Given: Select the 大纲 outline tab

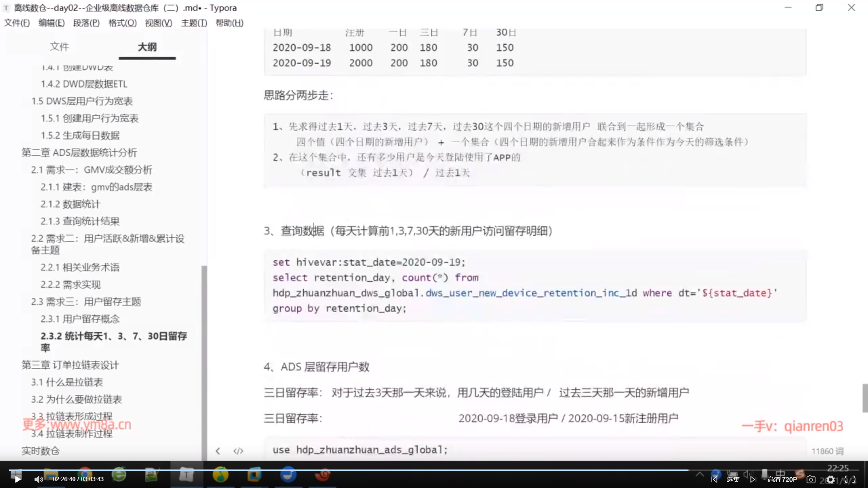Looking at the screenshot, I should (147, 47).
